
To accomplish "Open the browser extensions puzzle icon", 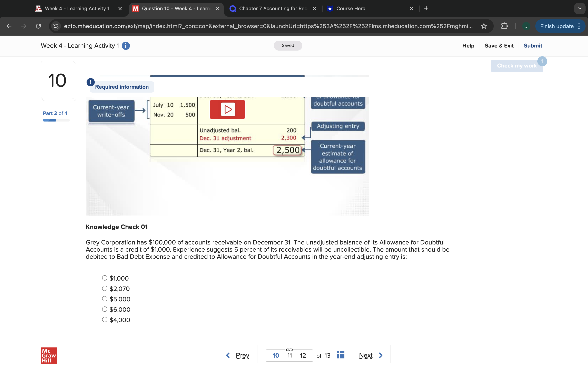I will point(504,26).
